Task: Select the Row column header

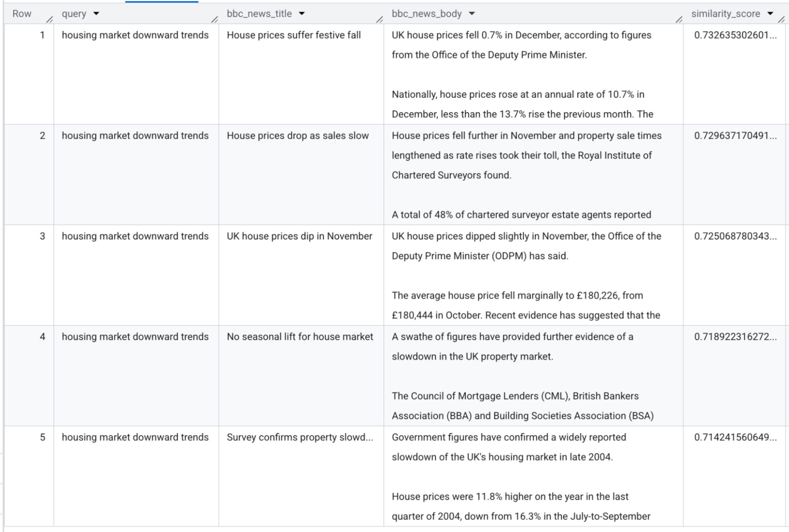Action: coord(21,14)
